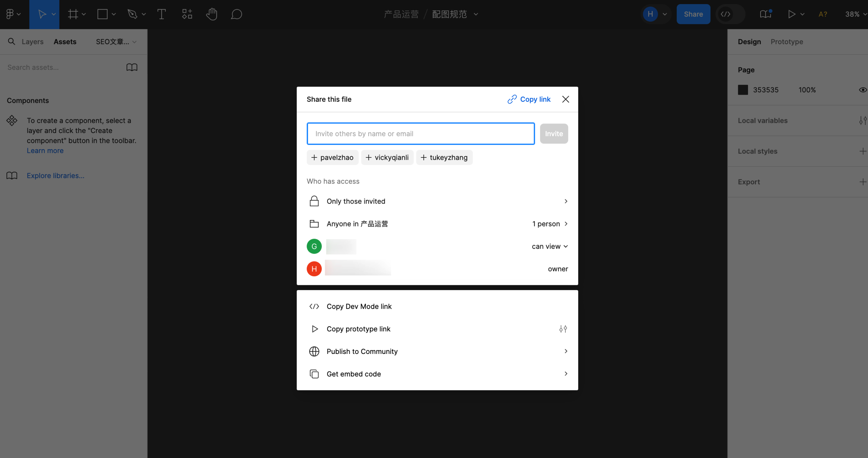Open user H avatar dropdown chevron
The image size is (868, 458).
click(x=665, y=14)
